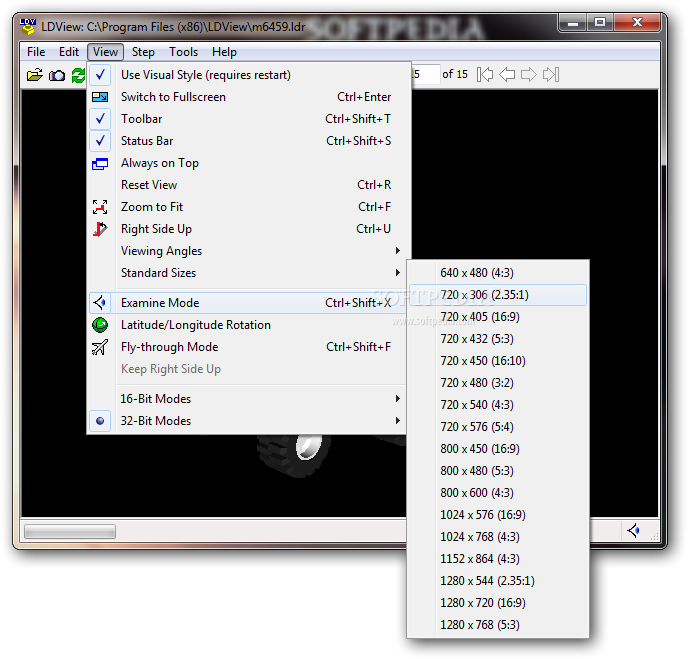Select 720 x 540 (4:3) size
This screenshot has width=688, height=659.
(498, 405)
